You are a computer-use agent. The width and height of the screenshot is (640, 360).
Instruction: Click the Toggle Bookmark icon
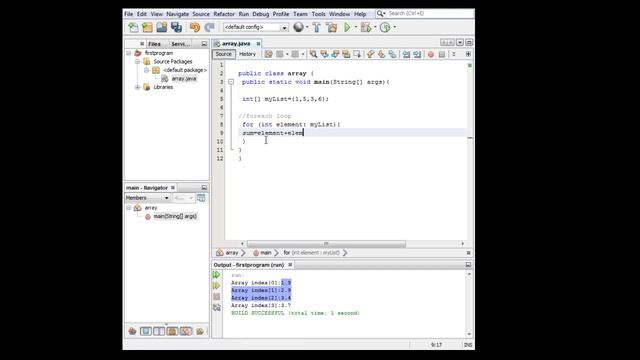[x=392, y=54]
